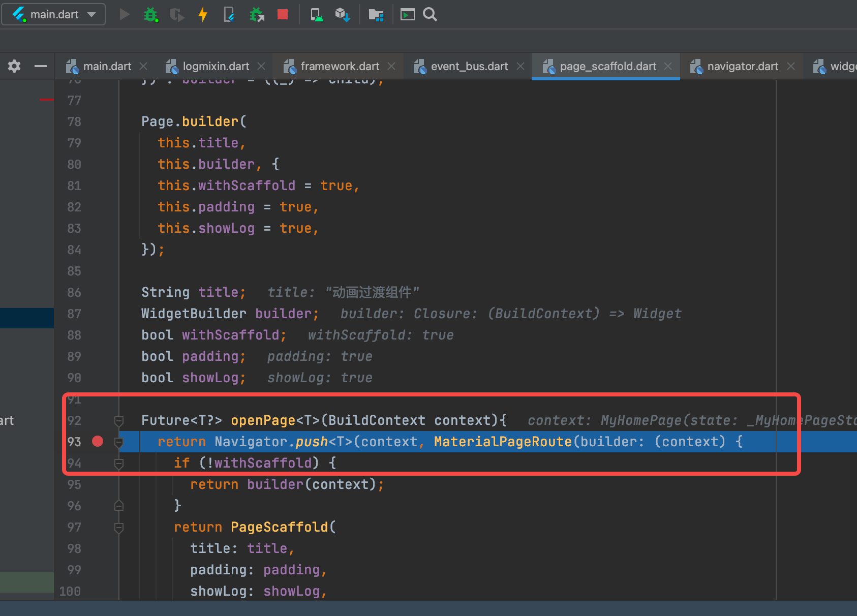The height and width of the screenshot is (616, 857).
Task: Click the Attach Debugger to Android Process icon
Action: (257, 14)
